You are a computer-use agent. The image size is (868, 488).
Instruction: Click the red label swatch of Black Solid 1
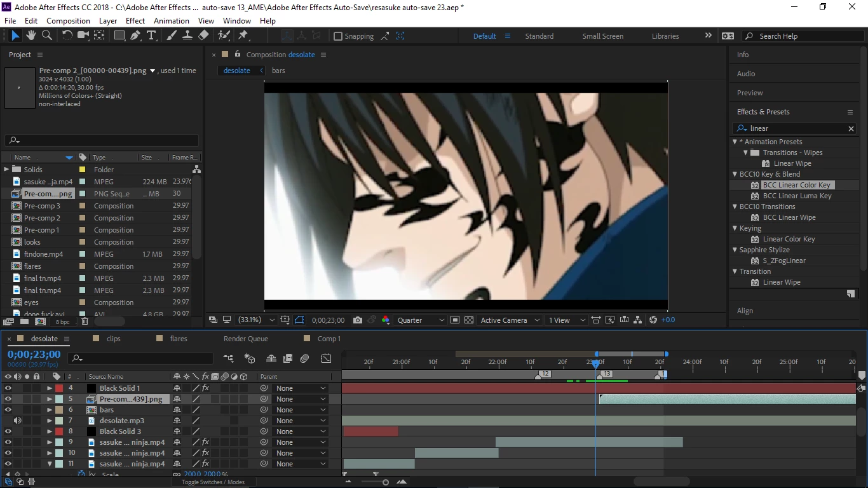coord(59,388)
